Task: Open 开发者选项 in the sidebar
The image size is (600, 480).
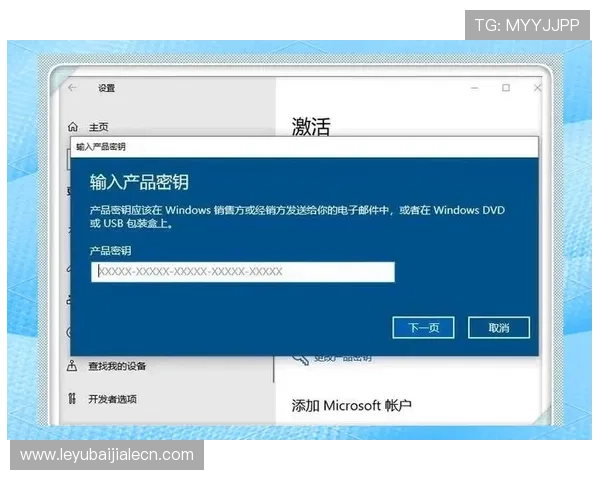Action: [112, 399]
